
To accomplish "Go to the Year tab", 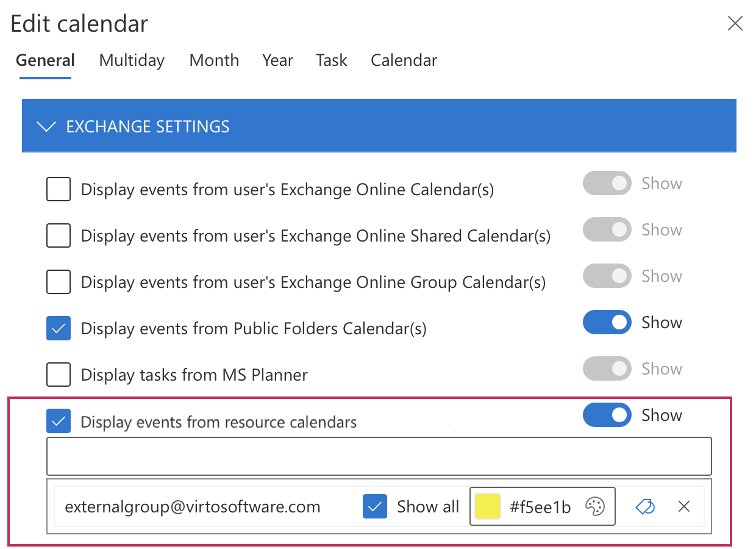I will tap(278, 60).
